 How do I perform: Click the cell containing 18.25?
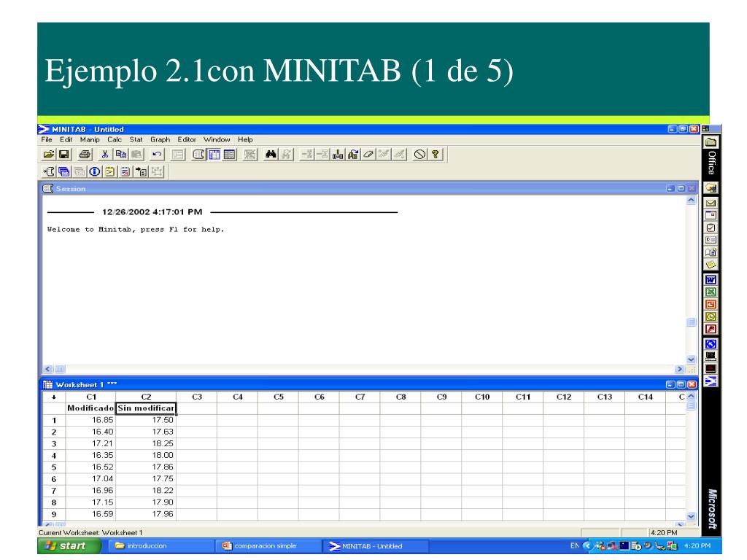pos(146,443)
